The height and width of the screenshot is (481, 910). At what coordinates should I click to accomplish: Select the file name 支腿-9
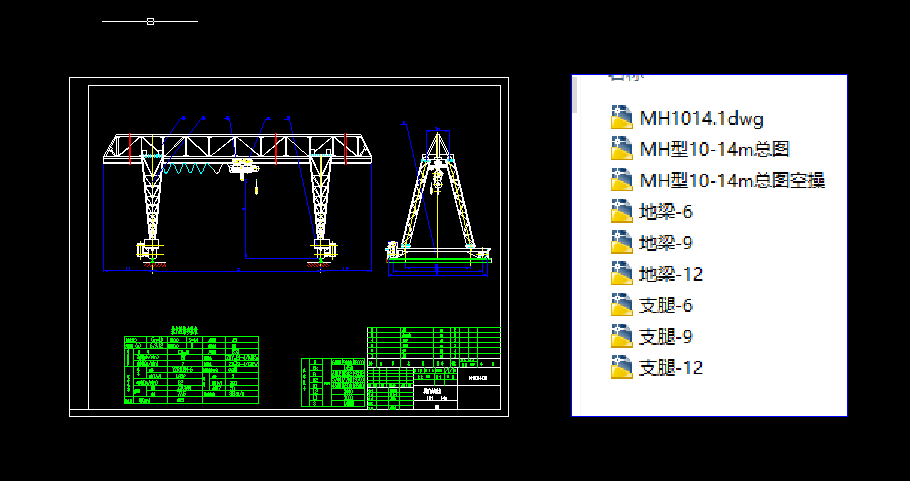(666, 337)
